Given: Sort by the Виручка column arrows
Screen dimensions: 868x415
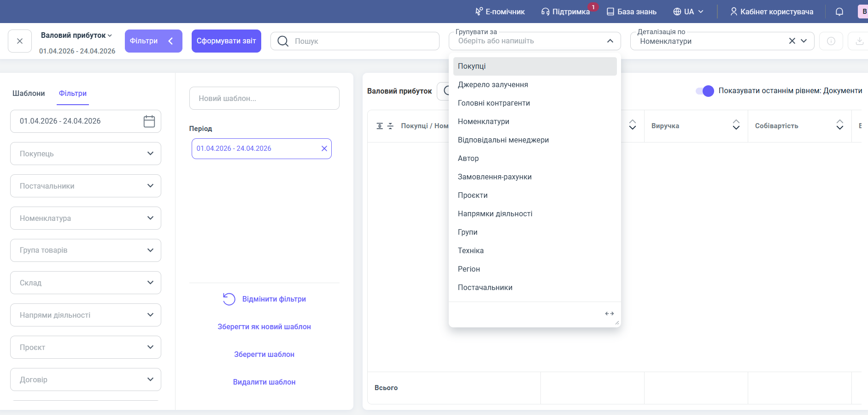Looking at the screenshot, I should 736,125.
